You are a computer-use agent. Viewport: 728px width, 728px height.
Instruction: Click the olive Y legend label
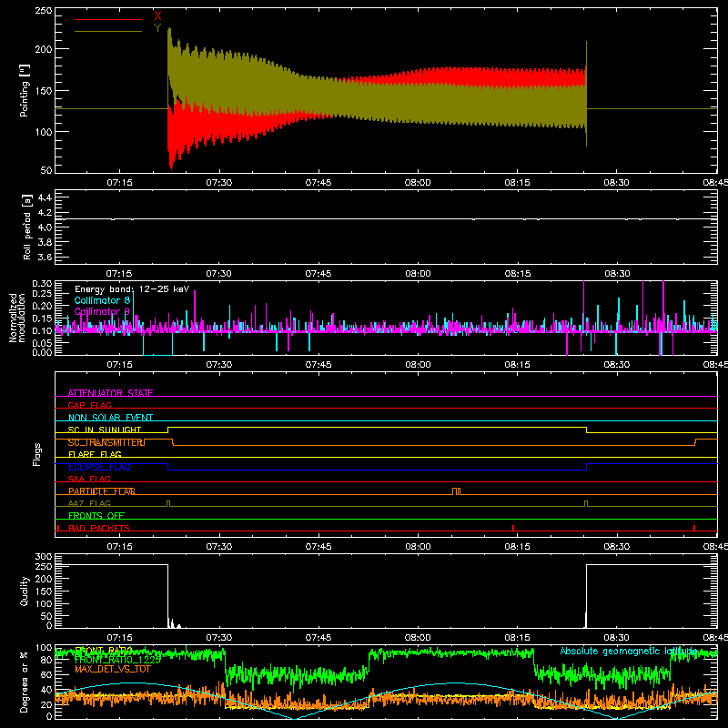157,28
